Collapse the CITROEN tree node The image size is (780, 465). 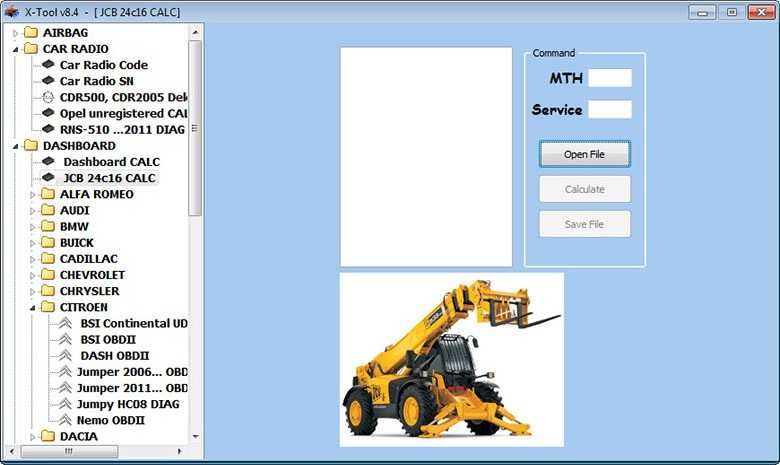tap(33, 308)
